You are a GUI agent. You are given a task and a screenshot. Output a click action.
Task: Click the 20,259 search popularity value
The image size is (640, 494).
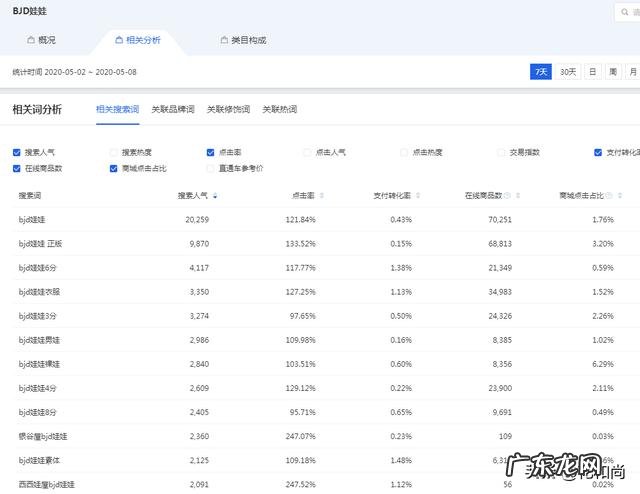click(x=197, y=220)
